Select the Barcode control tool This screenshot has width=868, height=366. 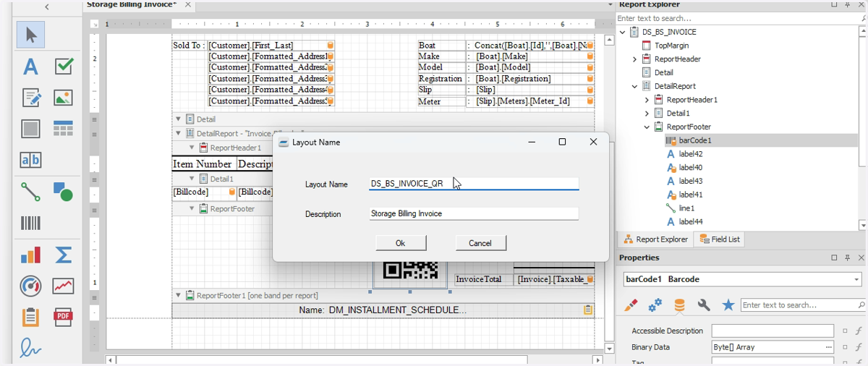pos(30,223)
